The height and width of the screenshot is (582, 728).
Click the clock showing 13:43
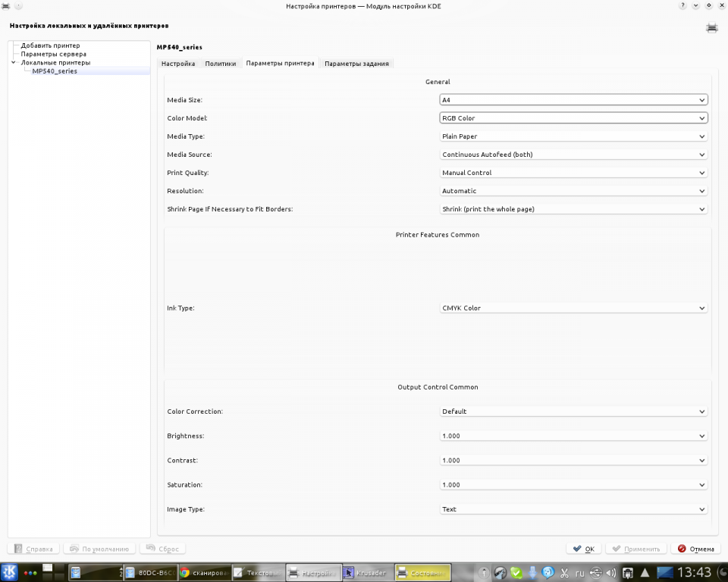694,573
